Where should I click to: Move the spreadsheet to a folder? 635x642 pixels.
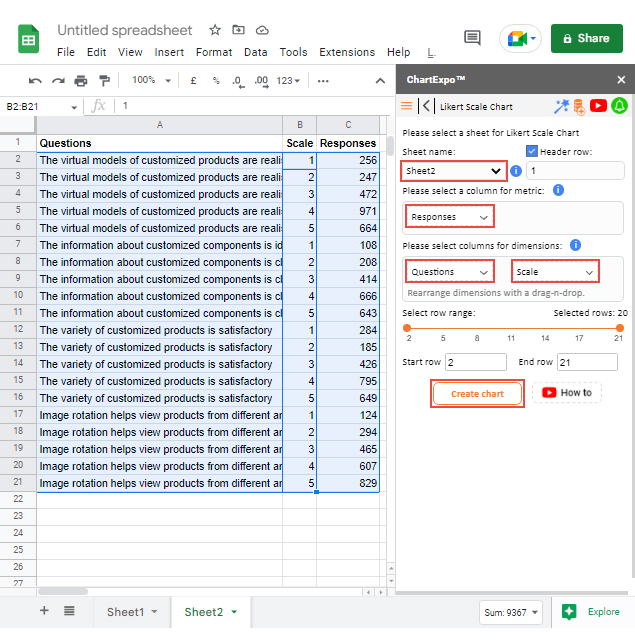pyautogui.click(x=238, y=30)
